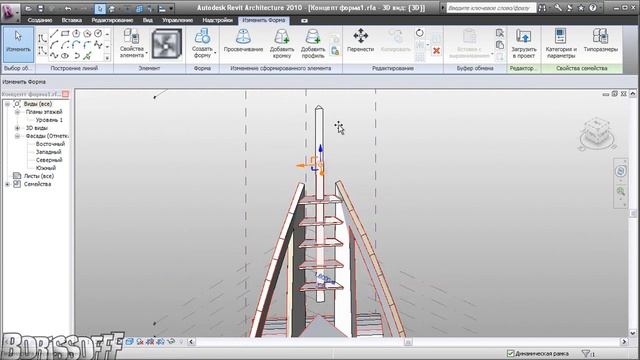
Task: Click the Open folder quick access icon
Action: click(x=28, y=8)
